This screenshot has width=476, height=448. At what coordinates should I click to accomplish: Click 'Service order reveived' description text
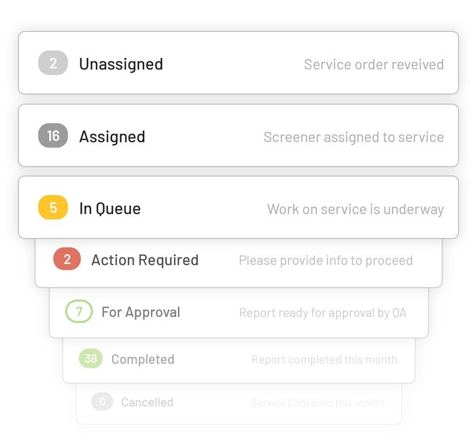374,65
